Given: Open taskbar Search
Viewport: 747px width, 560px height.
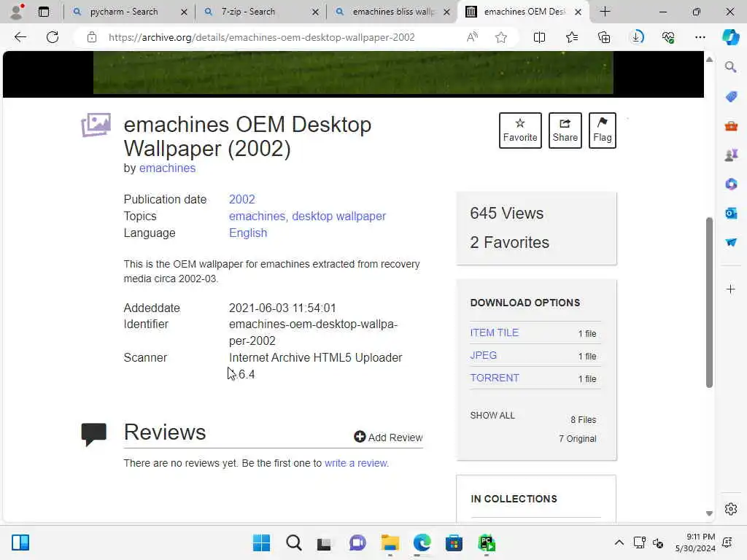Looking at the screenshot, I should coord(293,542).
